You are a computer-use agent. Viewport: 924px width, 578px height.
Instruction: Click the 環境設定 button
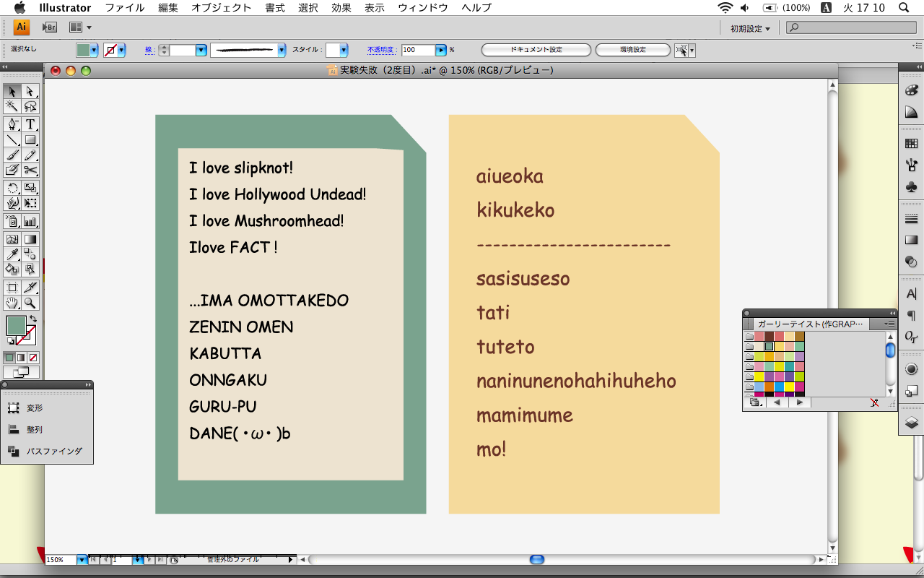pos(633,50)
